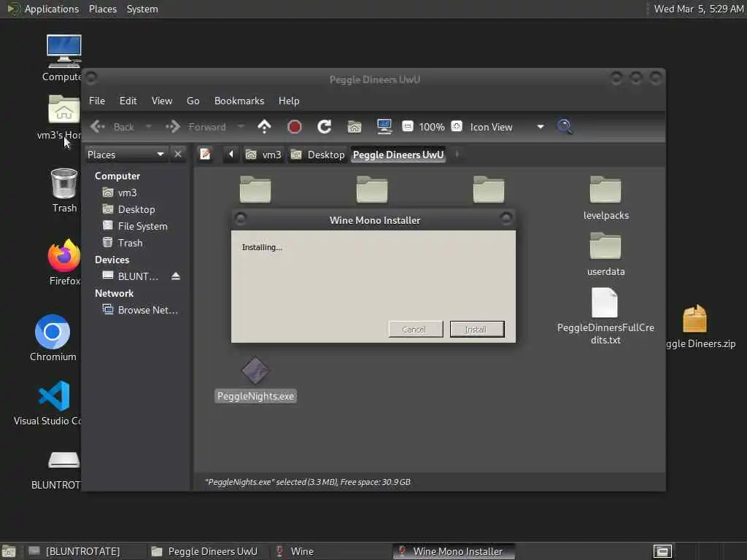Viewport: 747px width, 560px height.
Task: Select the levelpacks folder
Action: 605,197
